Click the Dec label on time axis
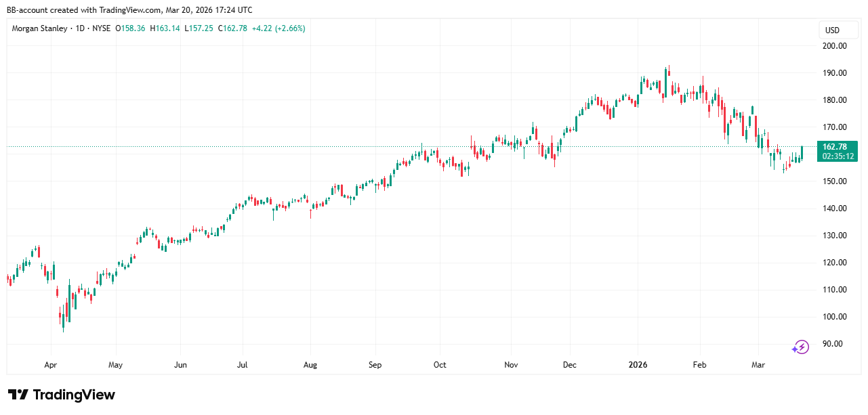Image resolution: width=868 pixels, height=415 pixels. point(570,365)
